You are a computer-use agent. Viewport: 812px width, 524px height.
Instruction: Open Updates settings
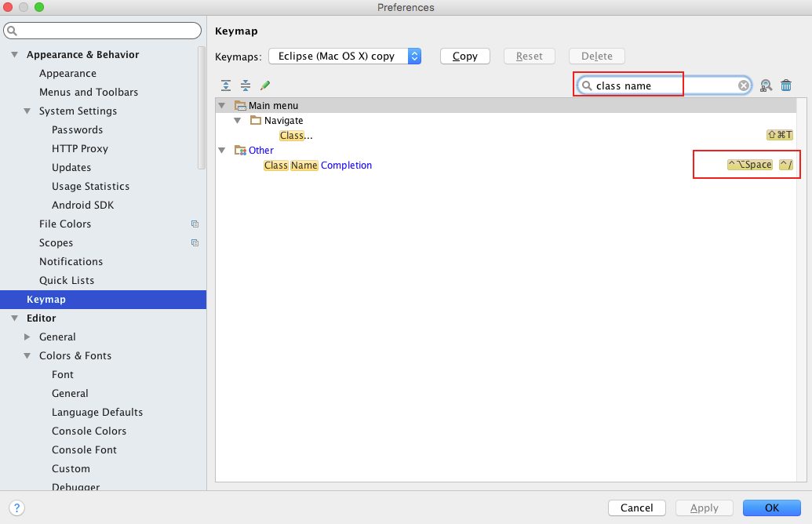71,168
